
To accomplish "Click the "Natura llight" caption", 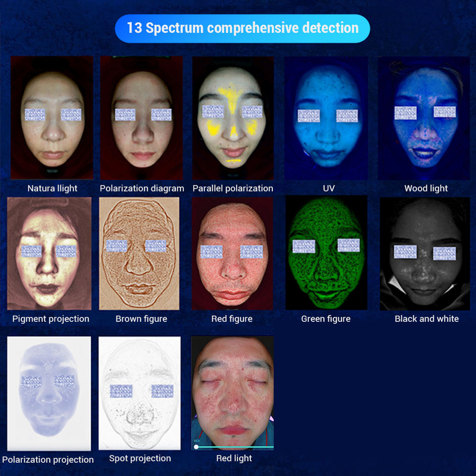I will coord(52,188).
